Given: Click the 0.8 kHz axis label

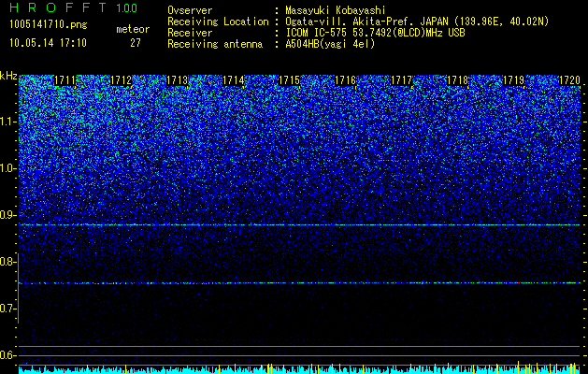Looking at the screenshot, I should coord(7,262).
